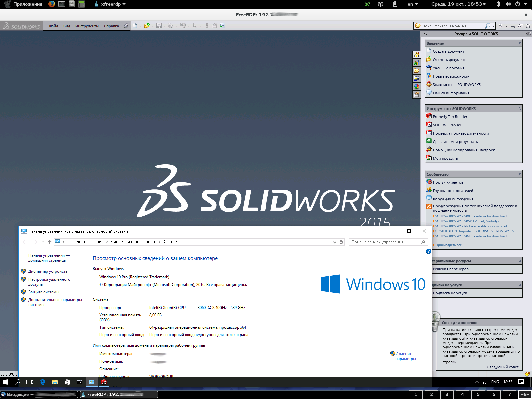This screenshot has height=399, width=532.
Task: Open Microsoft Edge from Windows taskbar
Action: click(43, 382)
